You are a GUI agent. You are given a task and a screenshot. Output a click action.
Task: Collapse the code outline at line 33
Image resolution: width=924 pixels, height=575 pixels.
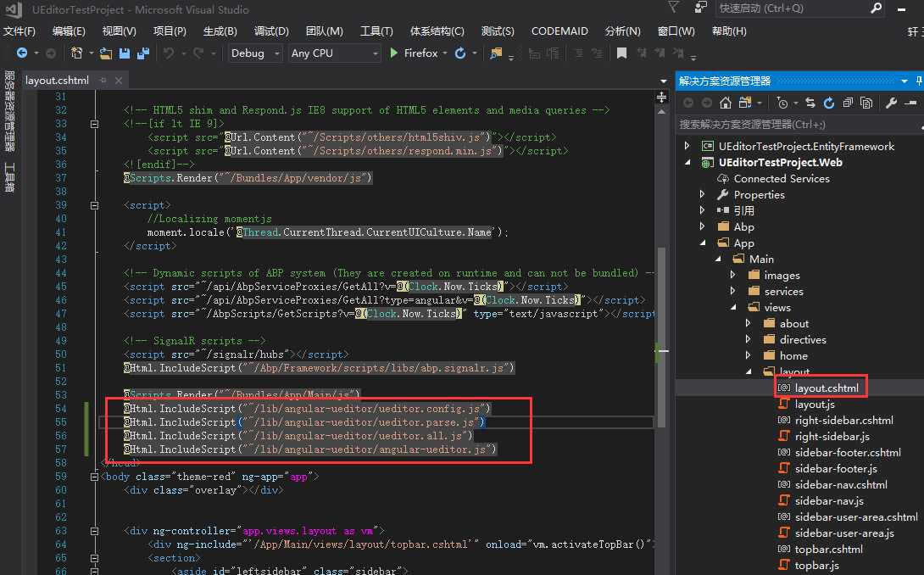coord(94,124)
